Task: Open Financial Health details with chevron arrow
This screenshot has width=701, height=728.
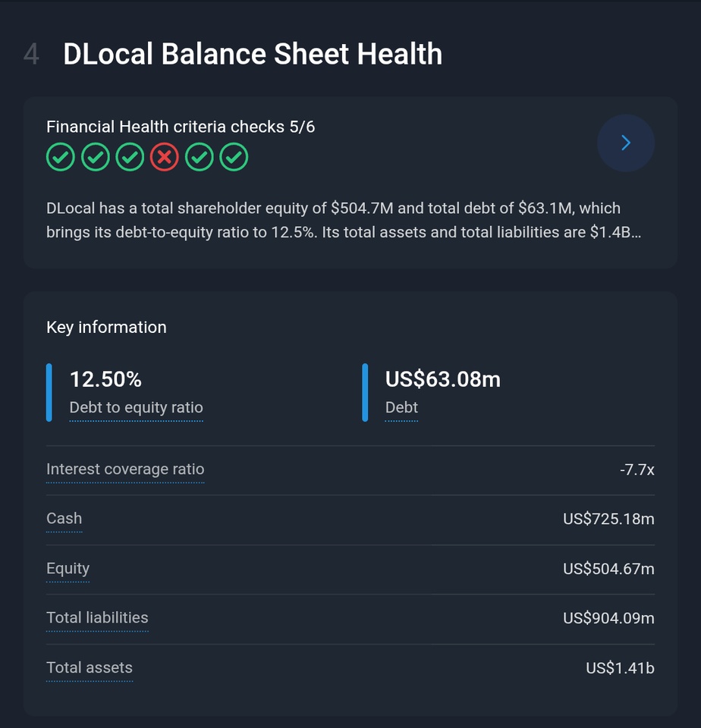Action: tap(625, 143)
